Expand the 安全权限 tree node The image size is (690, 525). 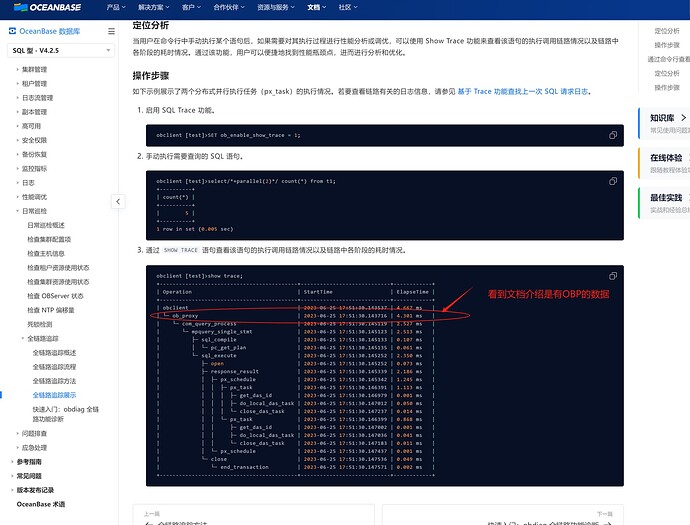click(18, 140)
